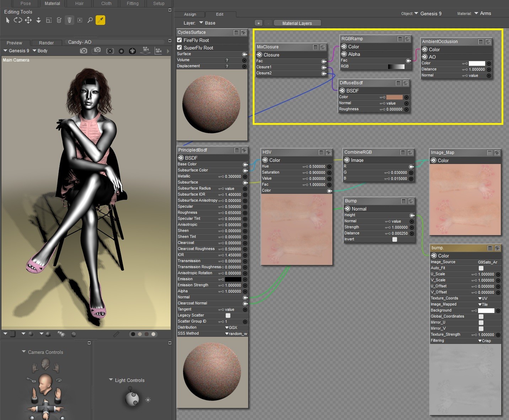The image size is (509, 420).
Task: Open the Material Arms dropdown
Action: tap(483, 14)
